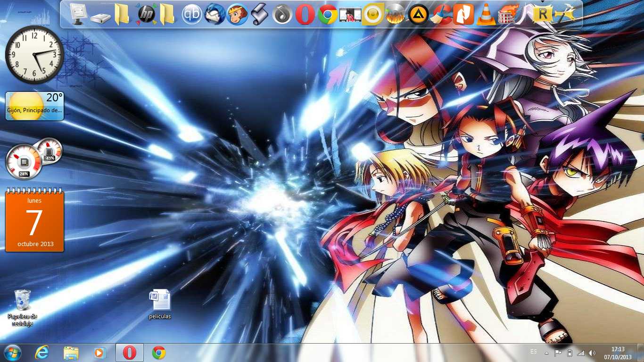Open the dock folder left of HP icon
The width and height of the screenshot is (644, 362).
122,14
